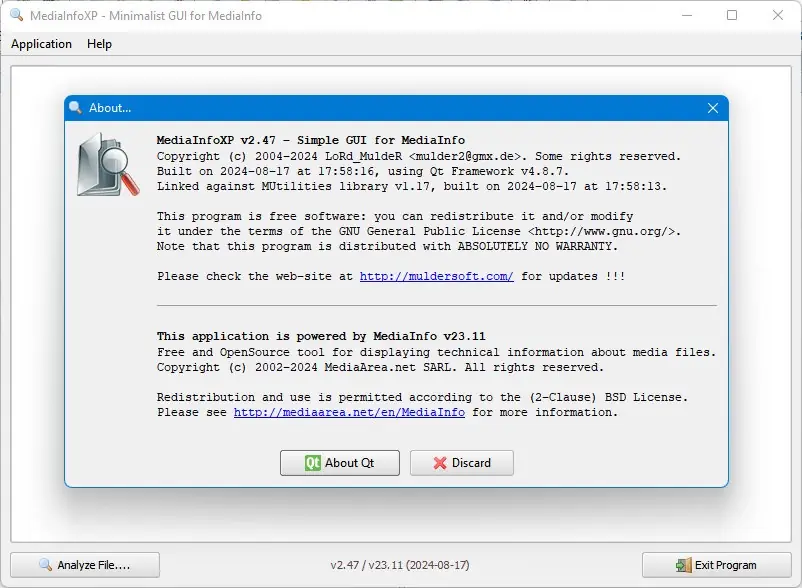Click the green Qt logo icon
The height and width of the screenshot is (588, 802).
(313, 463)
